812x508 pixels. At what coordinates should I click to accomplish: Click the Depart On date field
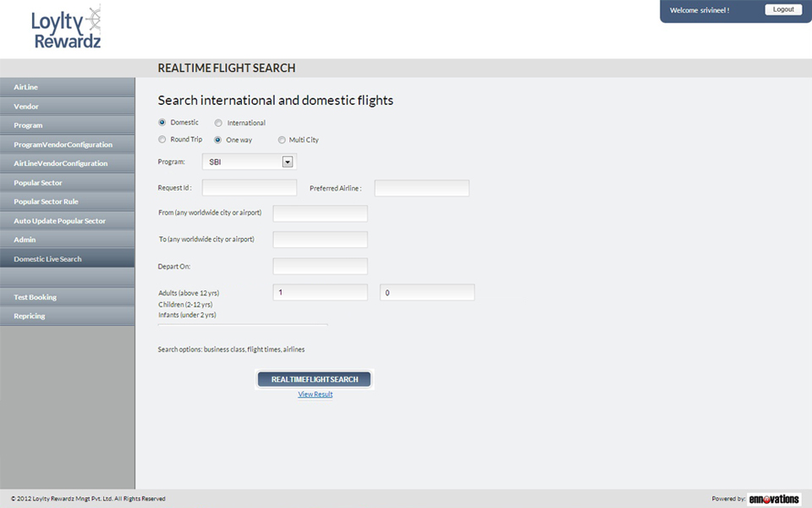click(x=320, y=267)
